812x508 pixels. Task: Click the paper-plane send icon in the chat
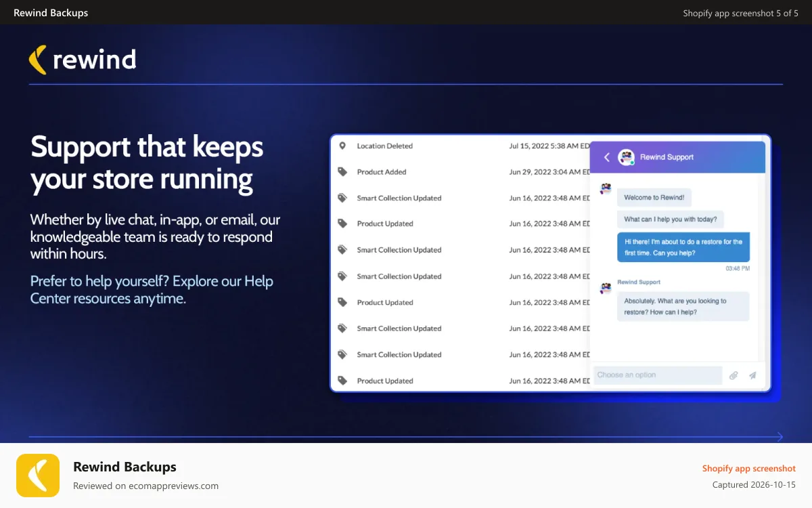752,375
